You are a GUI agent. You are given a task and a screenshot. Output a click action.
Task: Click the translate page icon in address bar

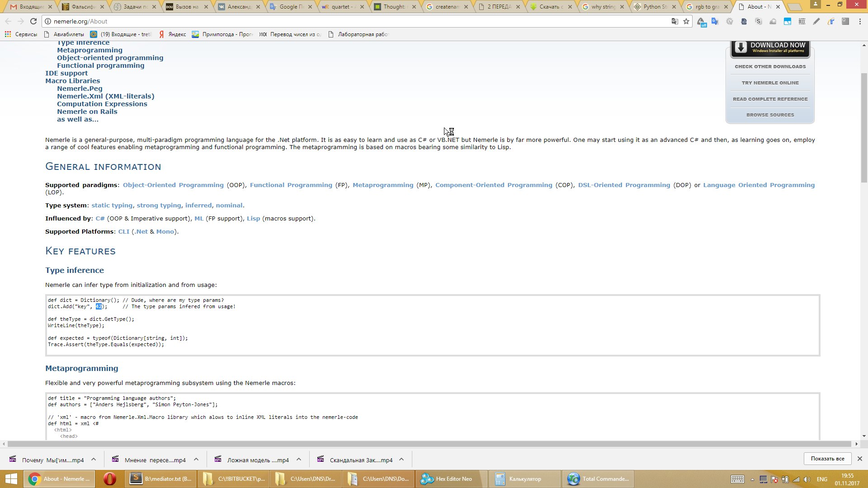[x=675, y=21]
